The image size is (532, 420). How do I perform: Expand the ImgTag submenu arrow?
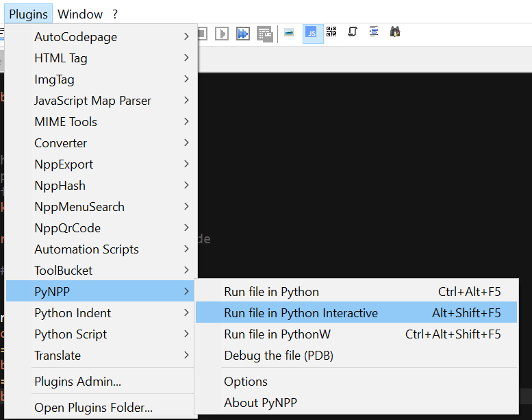point(186,79)
